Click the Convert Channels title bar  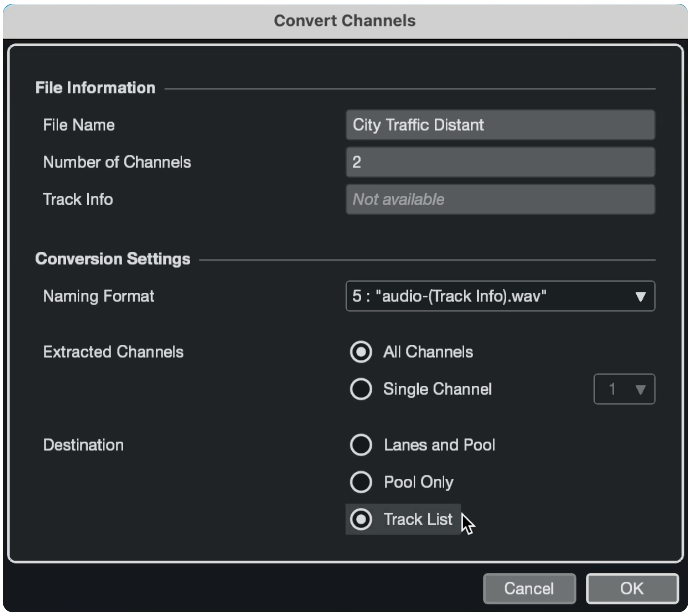(345, 21)
